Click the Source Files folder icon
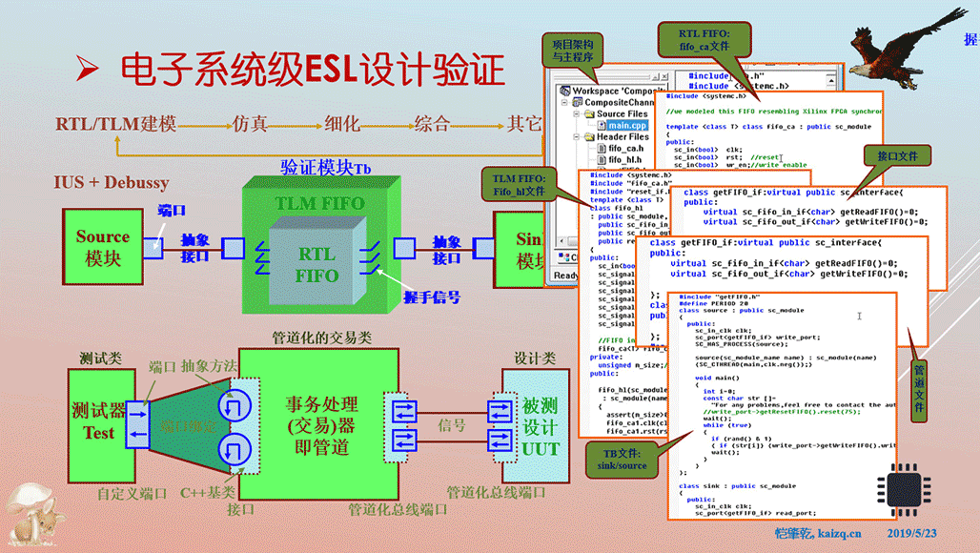The width and height of the screenshot is (980, 553). (x=588, y=114)
